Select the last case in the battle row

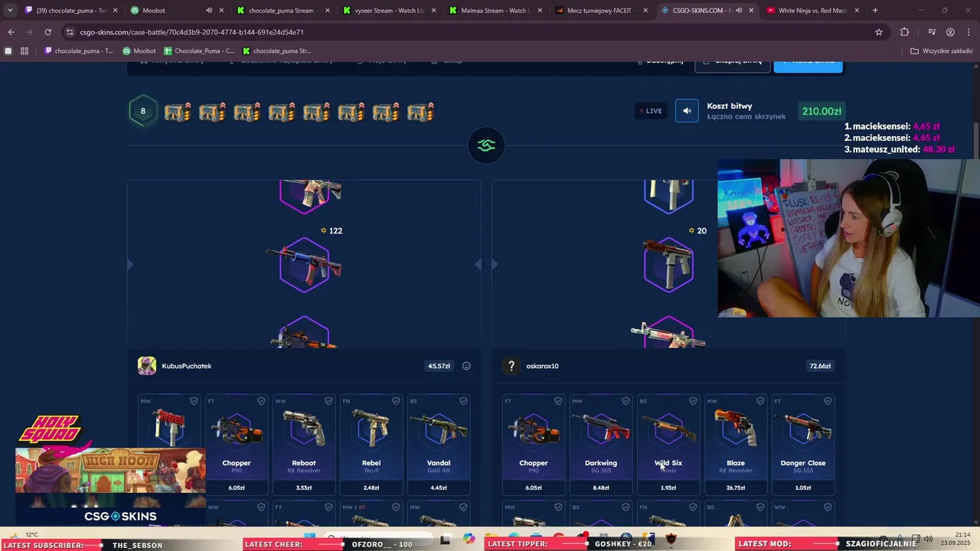[420, 112]
